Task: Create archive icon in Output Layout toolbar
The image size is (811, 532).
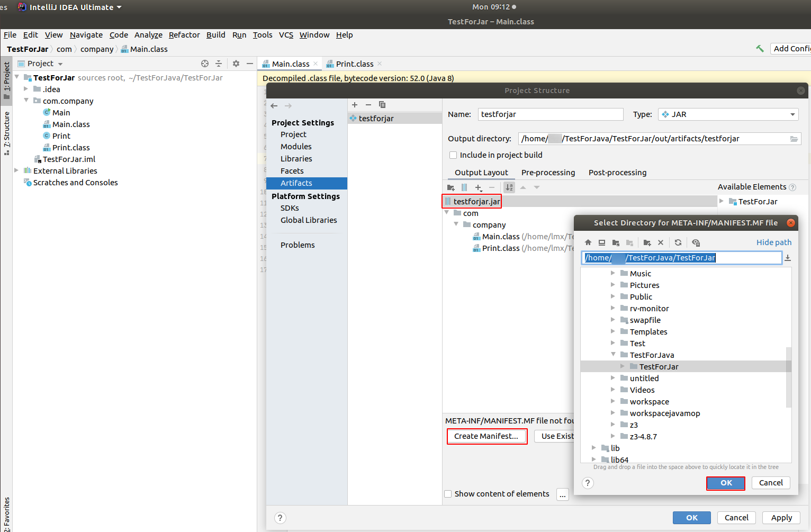Action: pos(464,187)
